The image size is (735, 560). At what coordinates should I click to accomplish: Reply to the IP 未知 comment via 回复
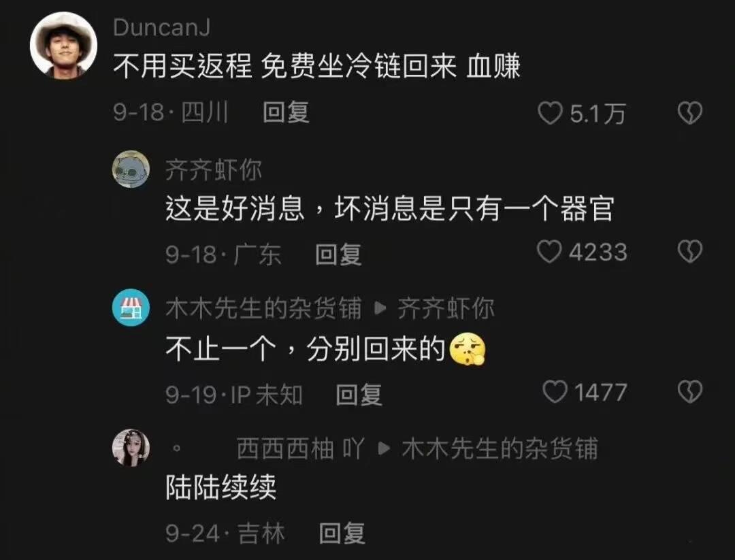coord(359,395)
